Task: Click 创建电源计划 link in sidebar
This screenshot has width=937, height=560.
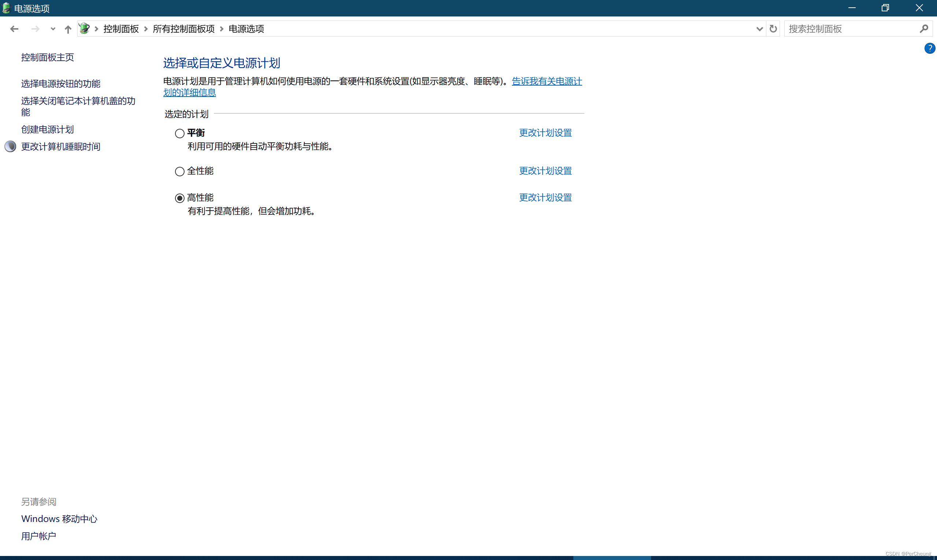Action: [x=48, y=129]
